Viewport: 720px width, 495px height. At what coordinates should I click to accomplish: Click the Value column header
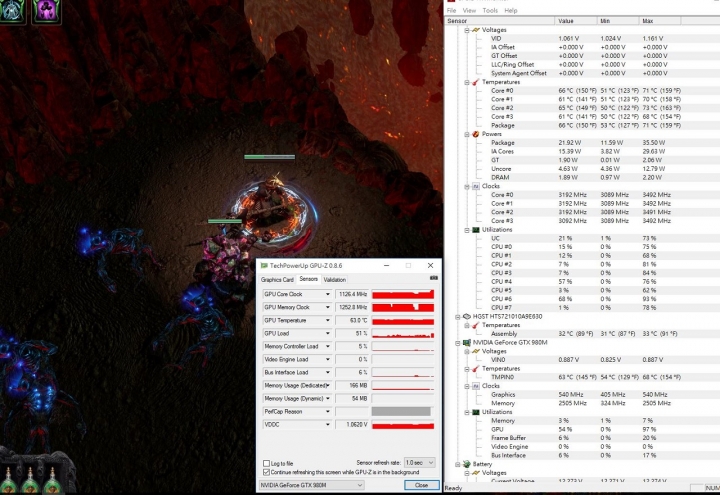point(576,21)
